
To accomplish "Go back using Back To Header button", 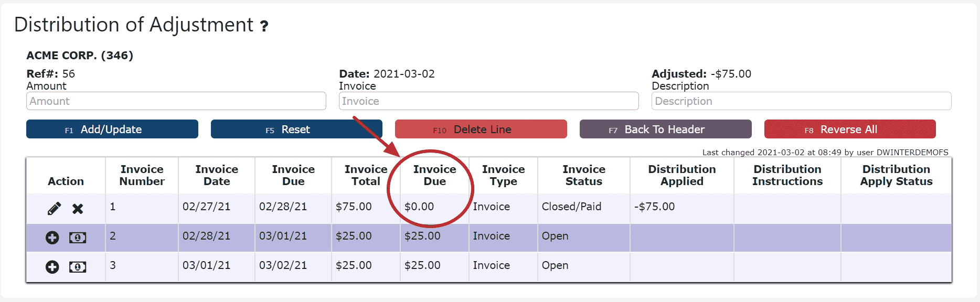I will 666,129.
